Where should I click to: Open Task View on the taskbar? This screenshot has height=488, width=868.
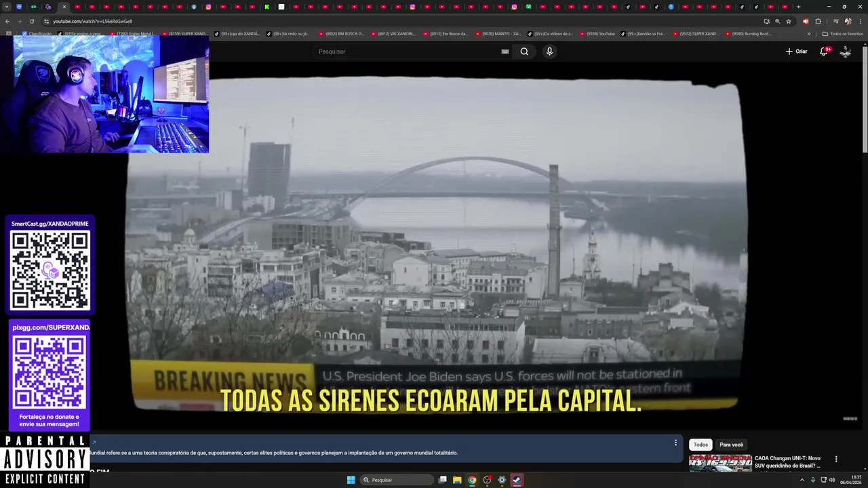(x=442, y=480)
